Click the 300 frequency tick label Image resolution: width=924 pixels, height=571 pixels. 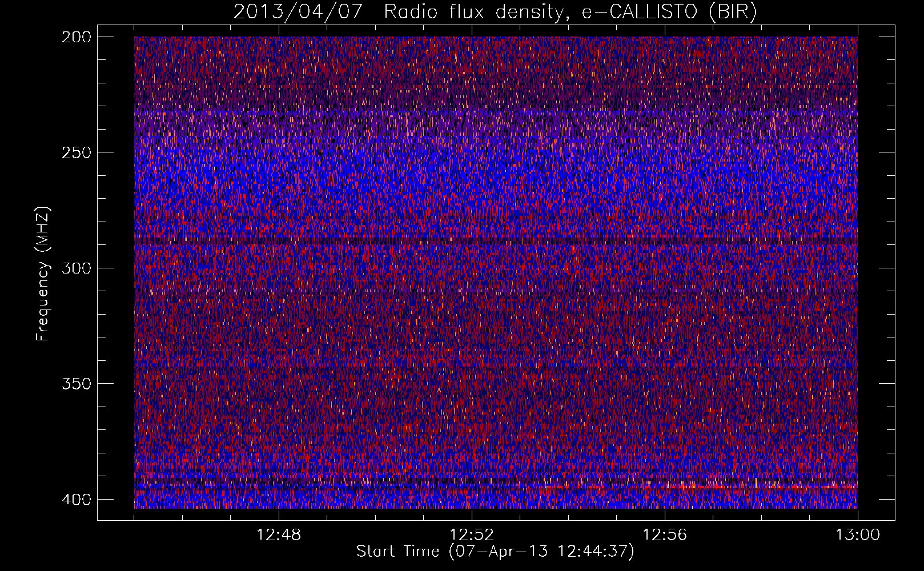point(76,268)
